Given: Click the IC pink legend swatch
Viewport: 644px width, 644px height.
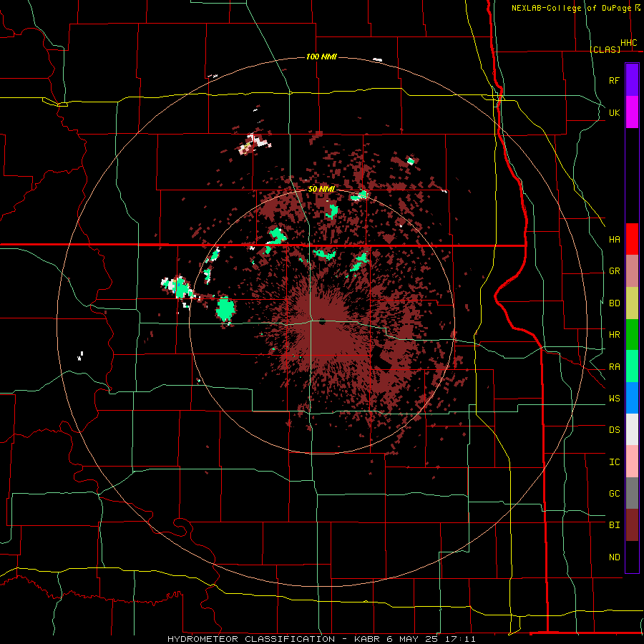Looking at the screenshot, I should coord(632,462).
